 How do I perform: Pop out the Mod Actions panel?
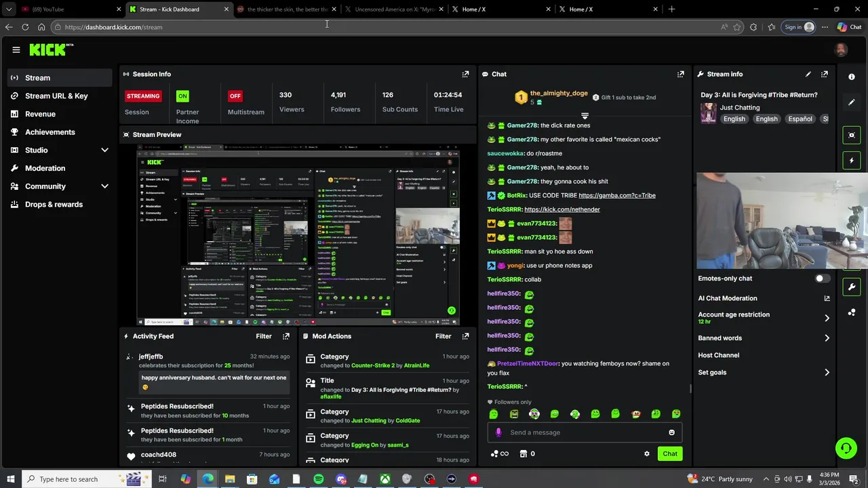click(465, 336)
